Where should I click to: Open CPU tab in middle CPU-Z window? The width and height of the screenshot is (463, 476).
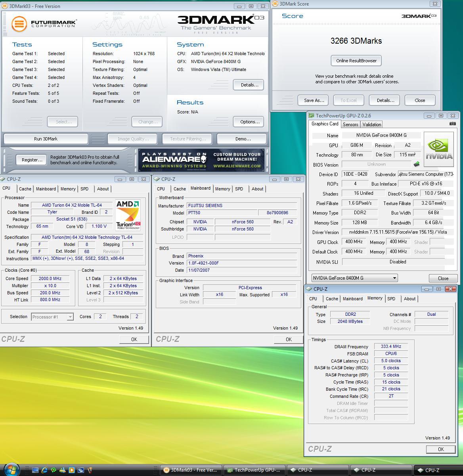[x=161, y=189]
